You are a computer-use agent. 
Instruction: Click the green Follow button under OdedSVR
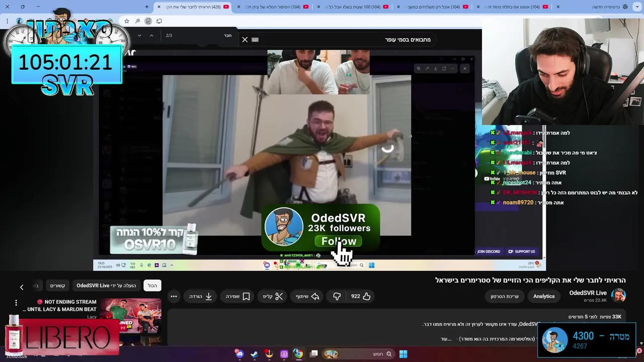[339, 241]
